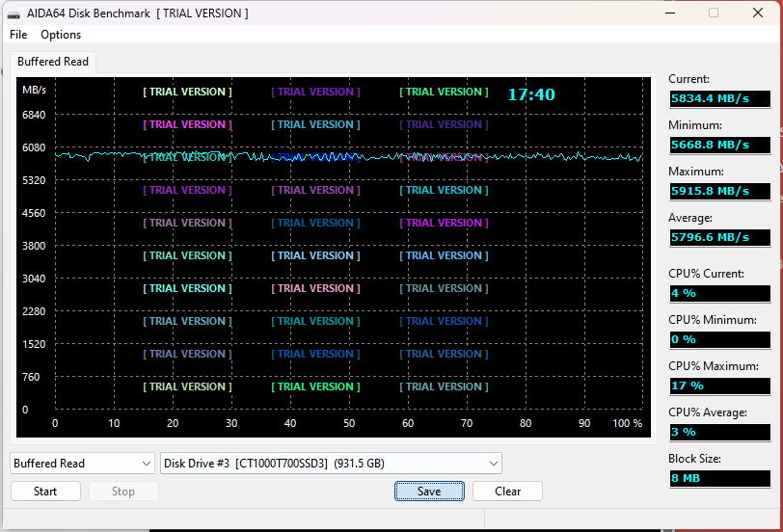Click the 17:40 elapsed timer on graph

pos(531,94)
